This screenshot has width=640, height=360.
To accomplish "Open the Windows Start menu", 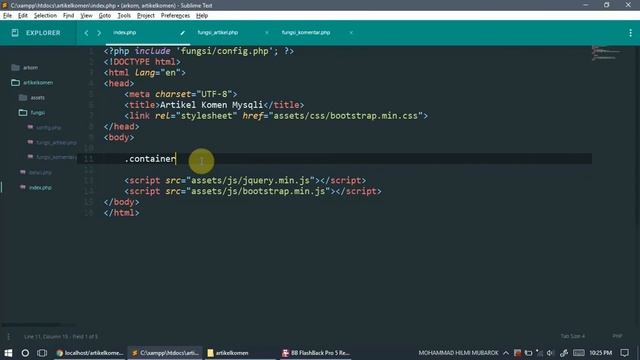I will click(x=8, y=353).
